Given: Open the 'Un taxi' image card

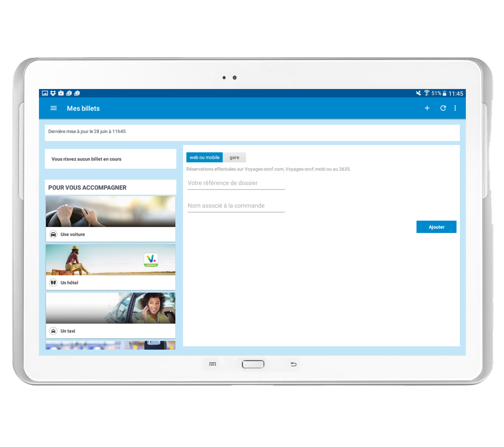Looking at the screenshot, I should (x=110, y=308).
